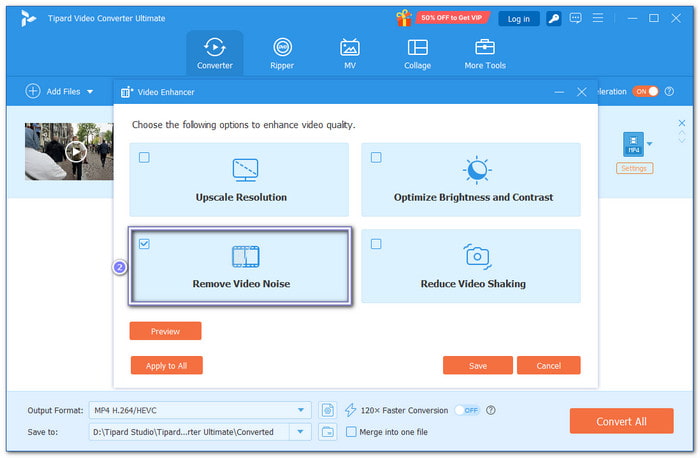Viewport: 700px width, 458px height.
Task: Open the hamburger menu icon
Action: 597,18
